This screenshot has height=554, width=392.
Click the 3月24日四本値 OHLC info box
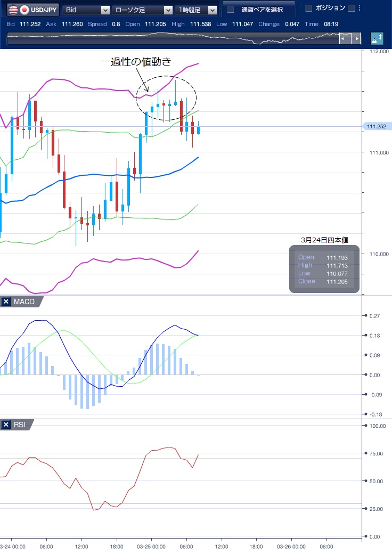[x=324, y=269]
